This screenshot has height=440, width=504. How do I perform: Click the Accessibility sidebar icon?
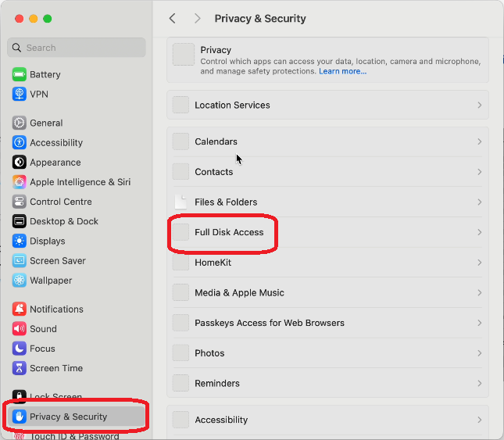point(20,142)
